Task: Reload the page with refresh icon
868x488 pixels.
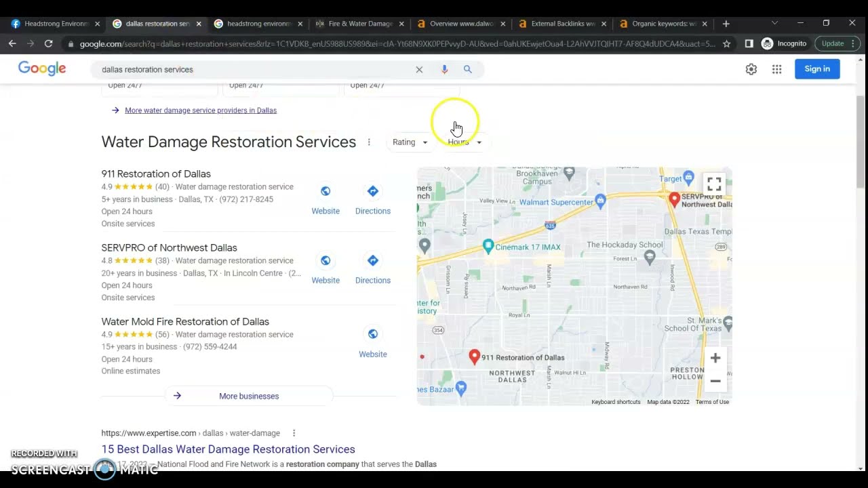Action: (48, 43)
